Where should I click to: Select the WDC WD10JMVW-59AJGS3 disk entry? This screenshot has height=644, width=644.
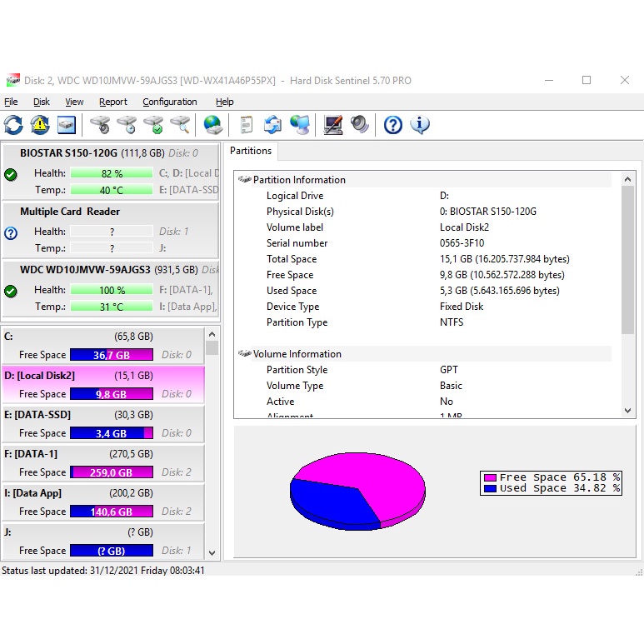tap(111, 288)
